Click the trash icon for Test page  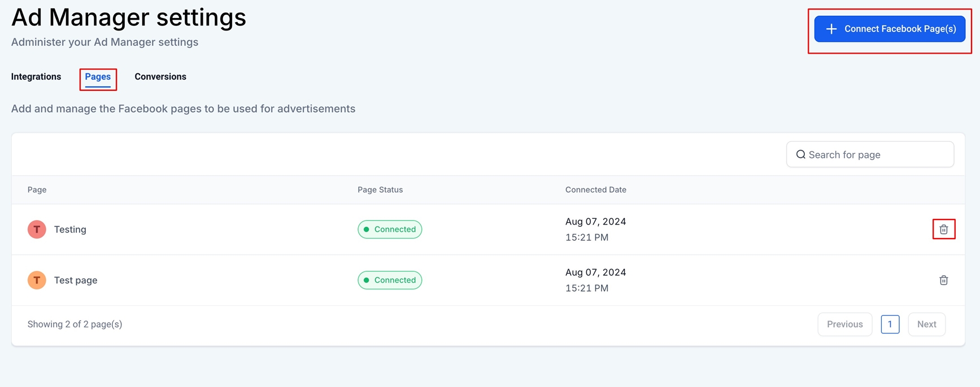(x=943, y=280)
